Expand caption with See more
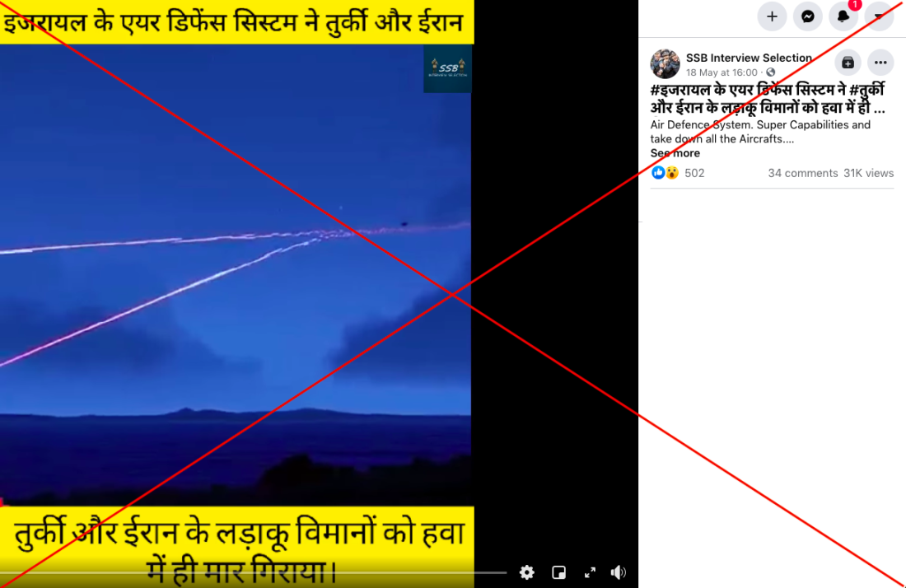Image resolution: width=906 pixels, height=588 pixels. coord(675,153)
